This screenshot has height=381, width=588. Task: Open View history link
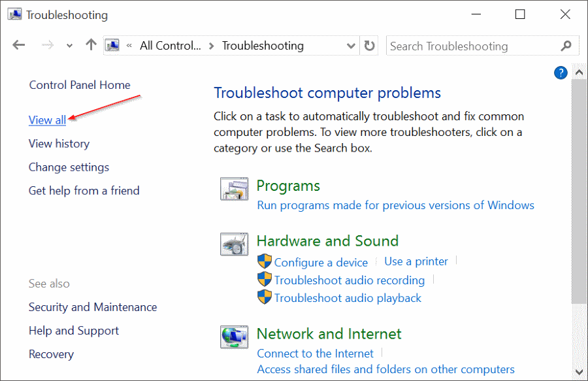coord(59,144)
